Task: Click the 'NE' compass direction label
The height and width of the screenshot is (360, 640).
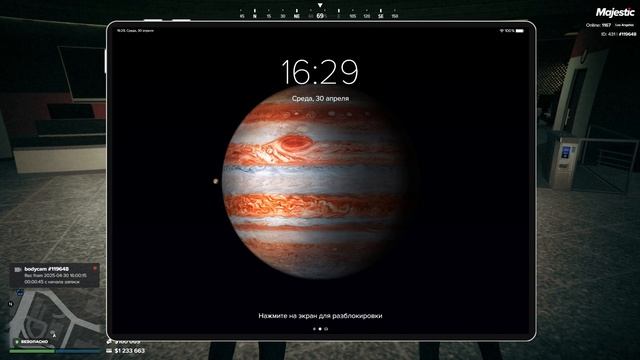Action: click(297, 16)
